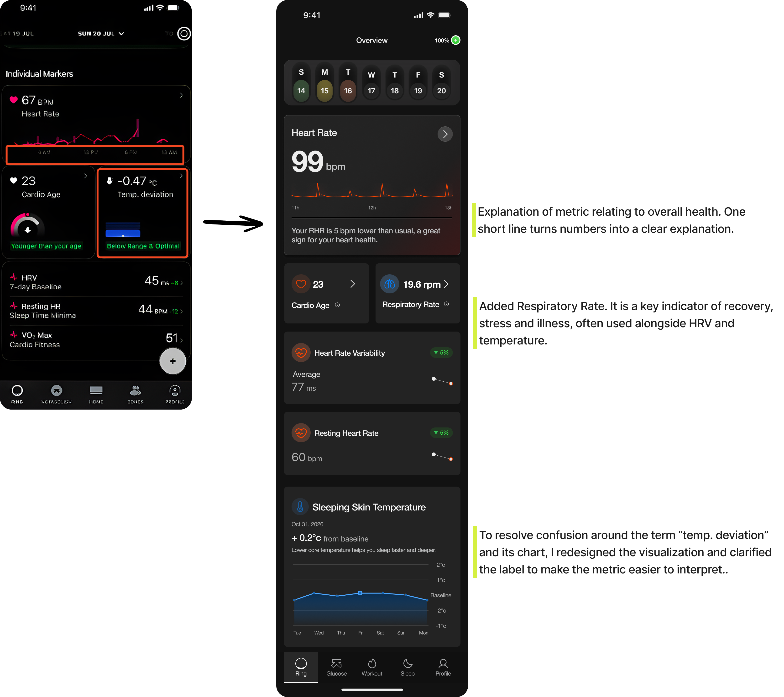The image size is (784, 697).
Task: Tap the Glucose icon in bottom nav
Action: 336,664
